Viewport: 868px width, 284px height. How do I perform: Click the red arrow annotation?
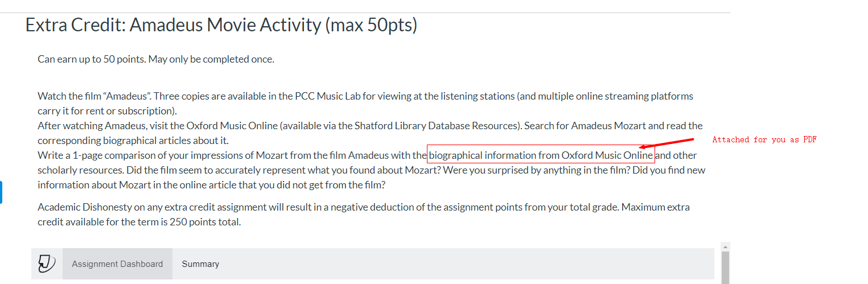pos(666,143)
